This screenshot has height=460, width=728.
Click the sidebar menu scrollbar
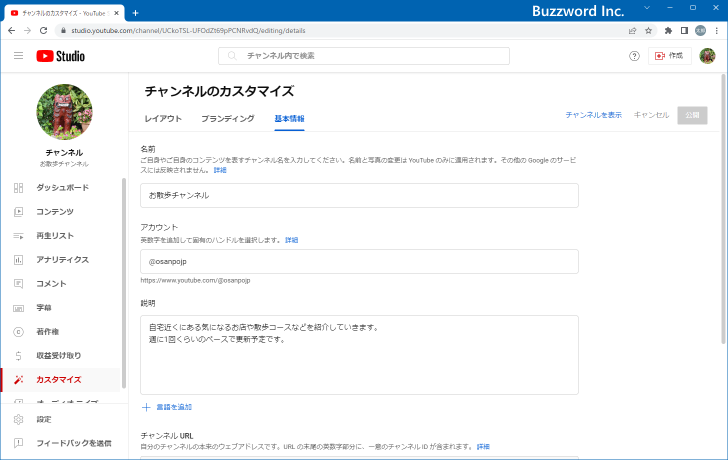click(x=124, y=283)
